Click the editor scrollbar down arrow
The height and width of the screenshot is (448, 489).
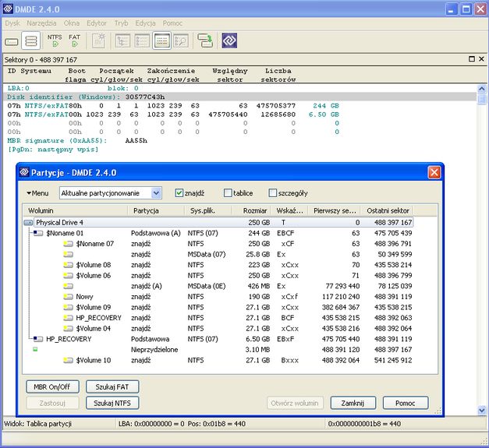tap(482, 411)
